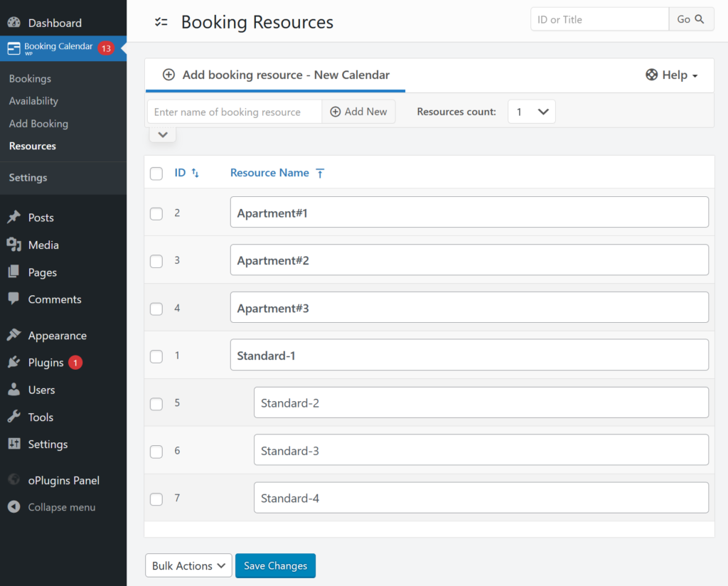Click the Save Changes button
The height and width of the screenshot is (586, 728).
pyautogui.click(x=275, y=565)
